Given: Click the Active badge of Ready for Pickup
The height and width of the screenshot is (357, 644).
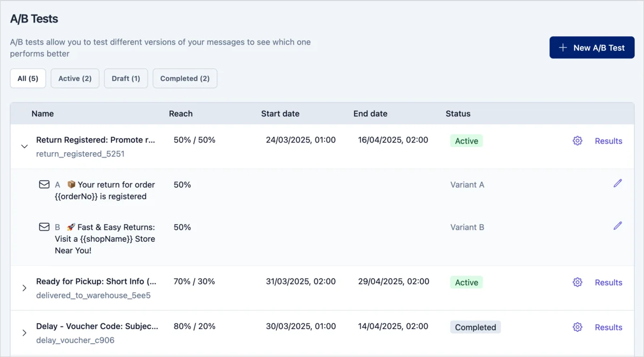Looking at the screenshot, I should 466,282.
